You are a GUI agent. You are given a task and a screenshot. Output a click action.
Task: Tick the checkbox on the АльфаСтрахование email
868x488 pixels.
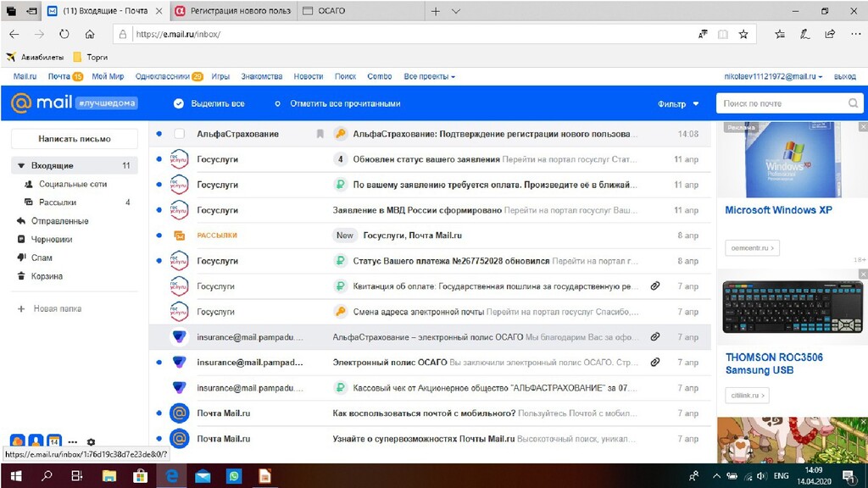point(180,134)
